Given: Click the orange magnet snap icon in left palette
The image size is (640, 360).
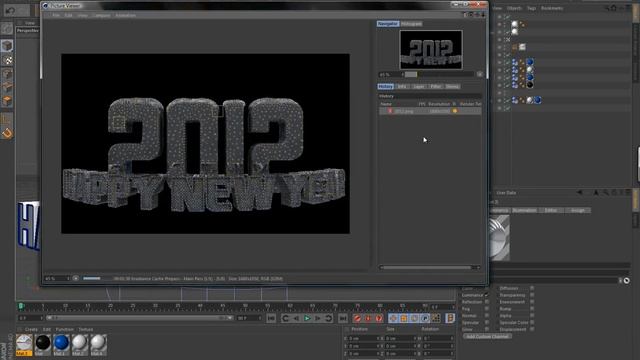Looking at the screenshot, I should pos(7,133).
